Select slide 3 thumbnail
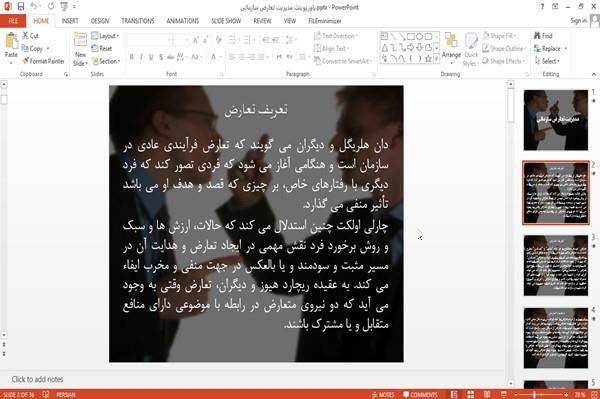The image size is (600, 399). click(x=556, y=265)
